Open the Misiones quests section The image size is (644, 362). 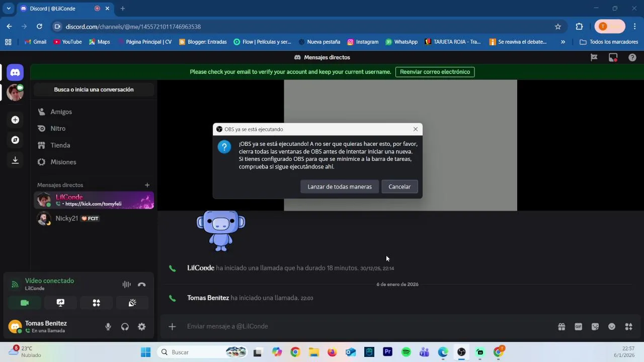tap(94, 162)
